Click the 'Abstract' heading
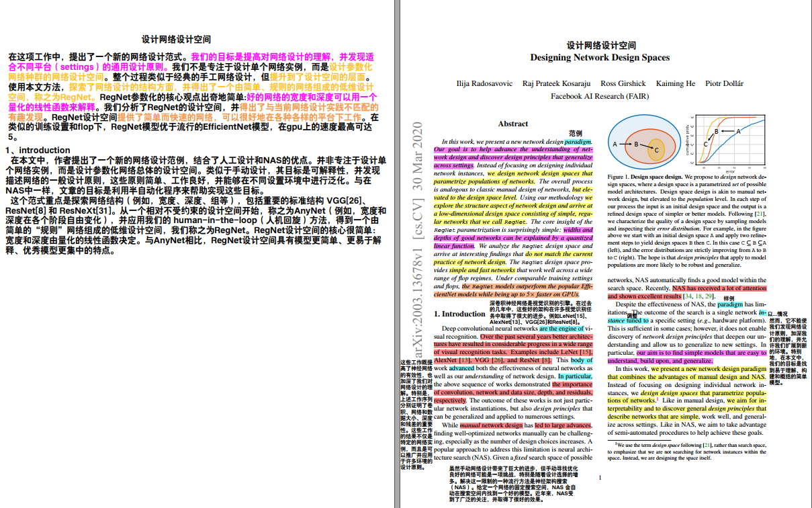 [x=513, y=124]
